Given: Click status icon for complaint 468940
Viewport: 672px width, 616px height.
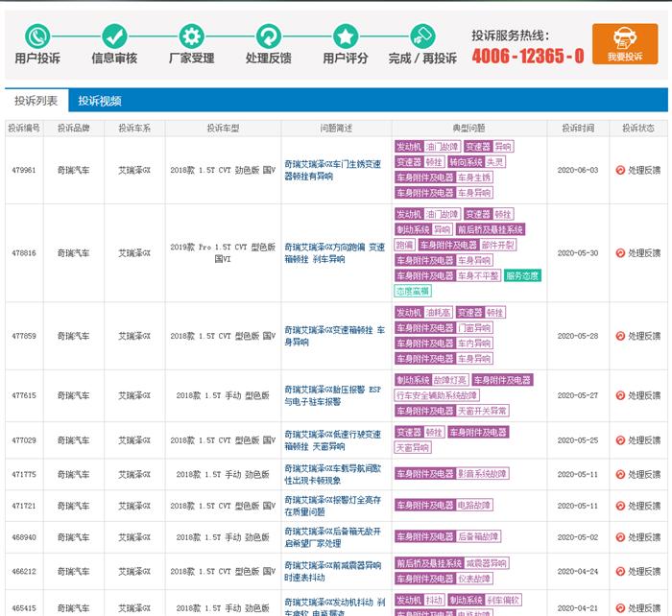Looking at the screenshot, I should pos(620,537).
